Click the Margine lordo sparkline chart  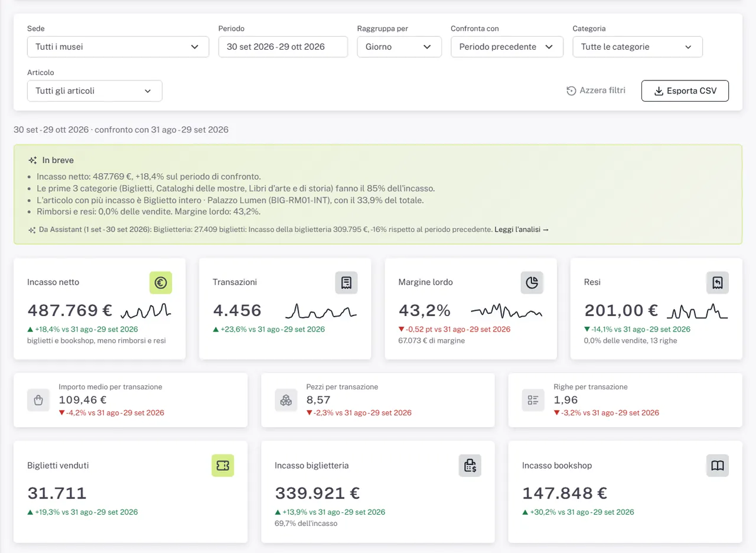coord(506,310)
